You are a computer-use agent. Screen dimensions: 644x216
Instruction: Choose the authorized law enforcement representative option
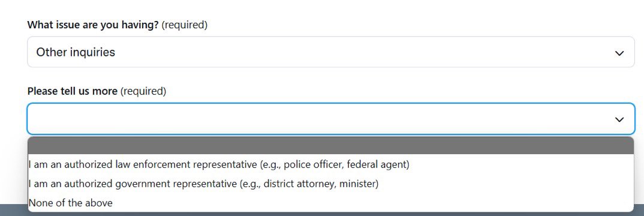point(330,164)
